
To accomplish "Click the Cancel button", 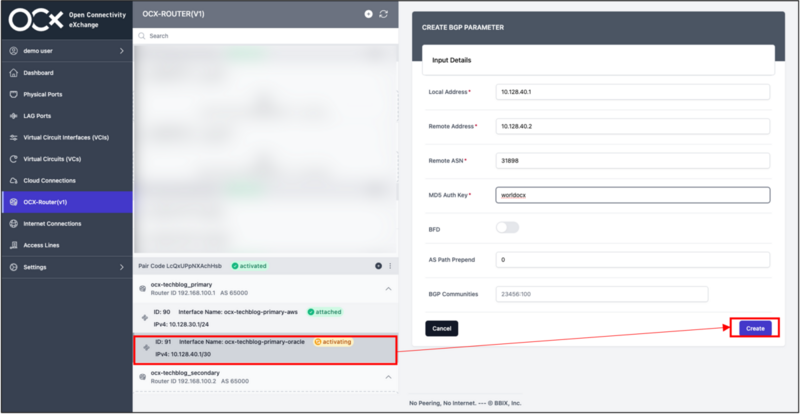I will (x=442, y=328).
